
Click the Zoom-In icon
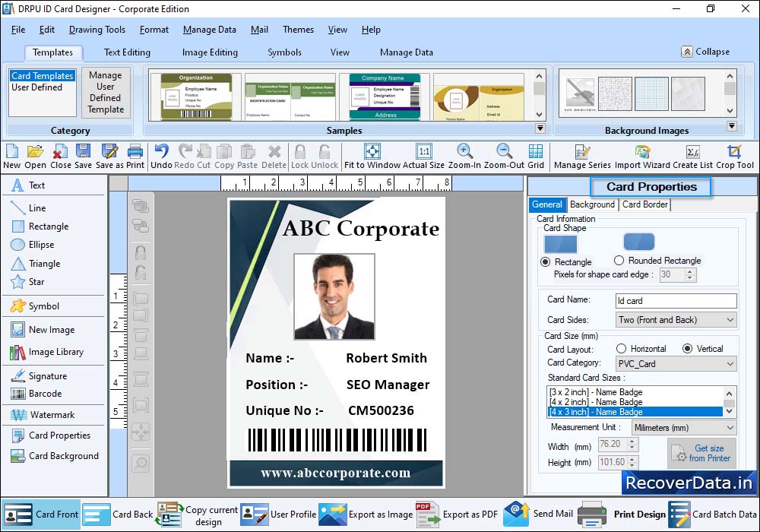[464, 157]
